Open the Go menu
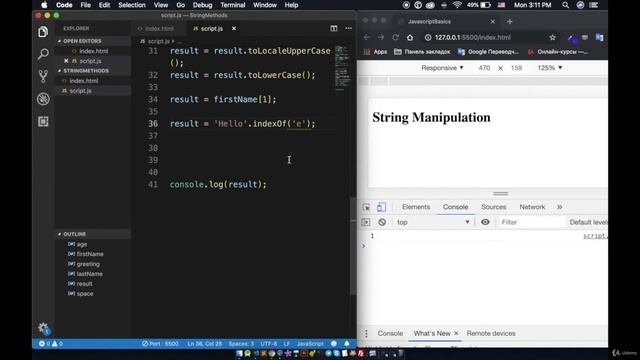The image size is (640, 360). (x=180, y=5)
